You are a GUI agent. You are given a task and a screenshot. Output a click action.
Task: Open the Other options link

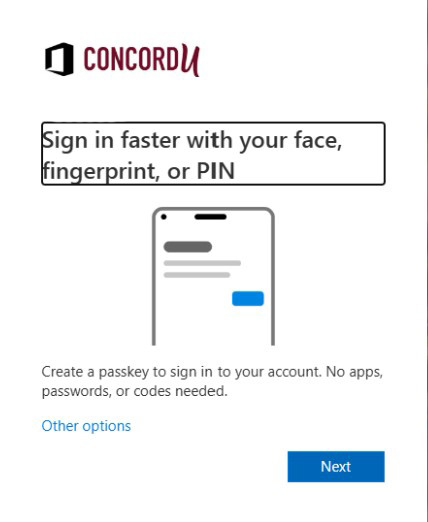[86, 426]
